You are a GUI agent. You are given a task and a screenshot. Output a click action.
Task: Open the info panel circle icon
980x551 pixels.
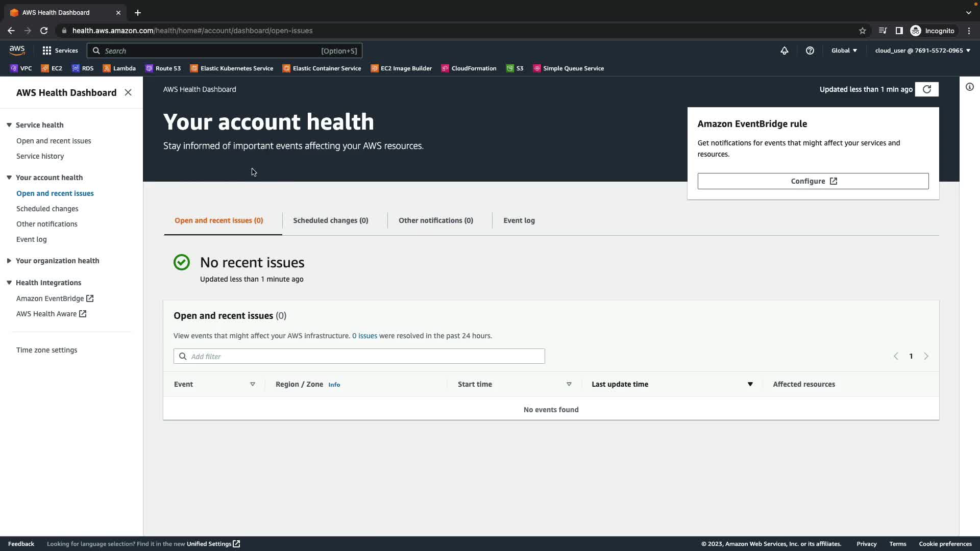(970, 87)
